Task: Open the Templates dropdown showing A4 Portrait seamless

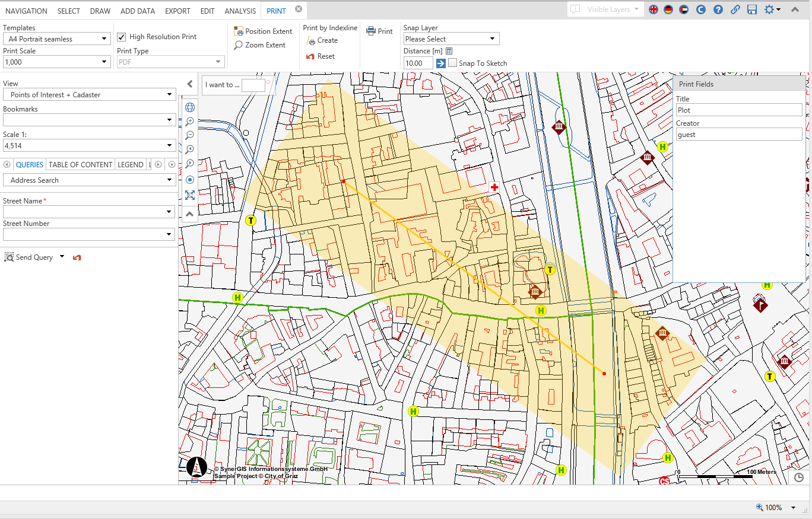Action: [x=56, y=39]
